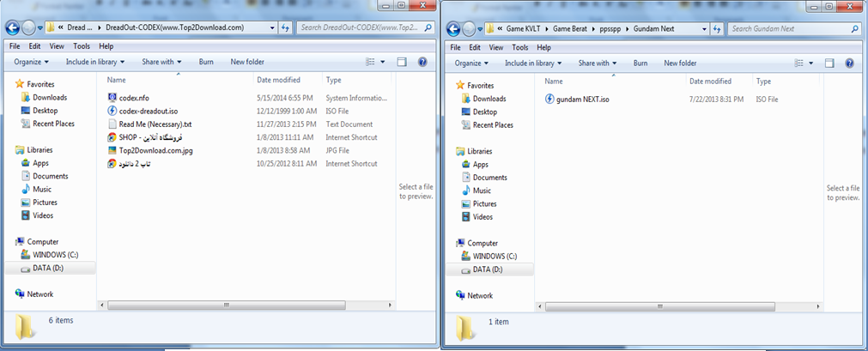Image resolution: width=868 pixels, height=351 pixels.
Task: Click Search Gundam Next search box
Action: tap(792, 28)
